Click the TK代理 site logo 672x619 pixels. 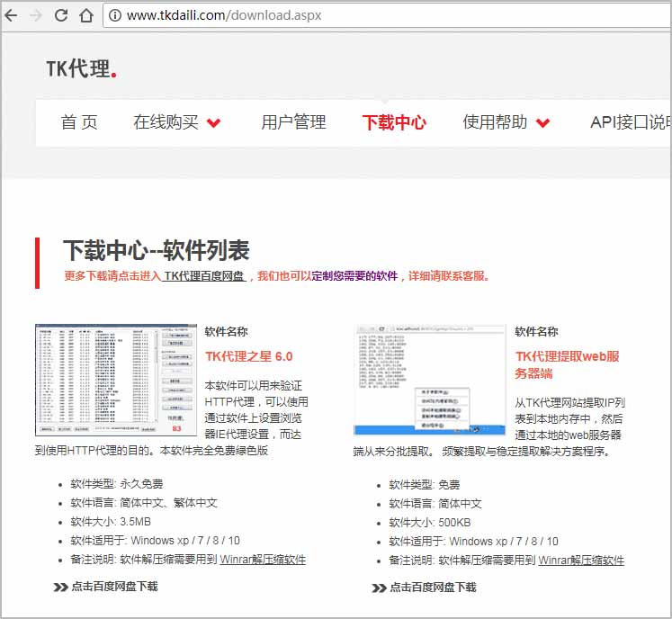coord(82,68)
